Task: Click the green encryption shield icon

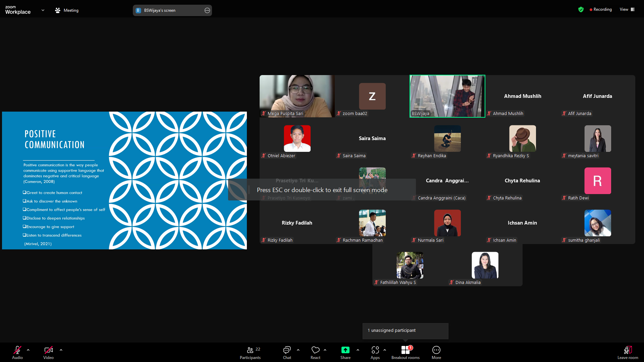Action: point(581,9)
